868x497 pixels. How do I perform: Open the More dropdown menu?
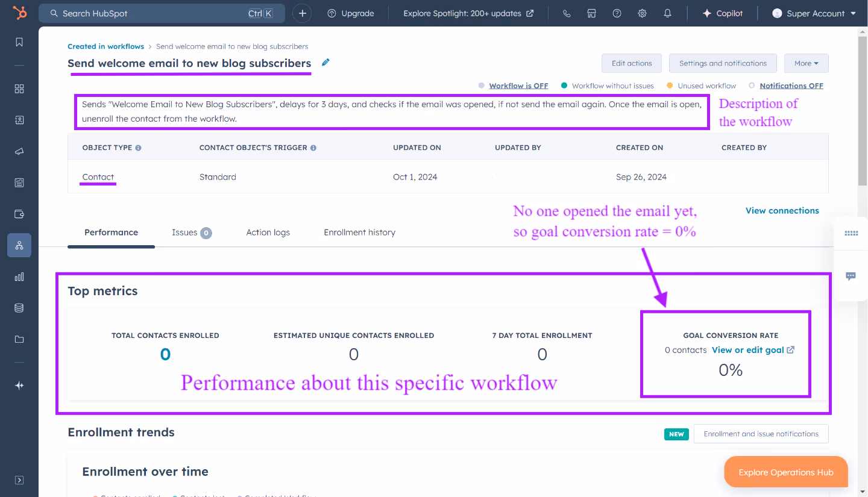(806, 63)
